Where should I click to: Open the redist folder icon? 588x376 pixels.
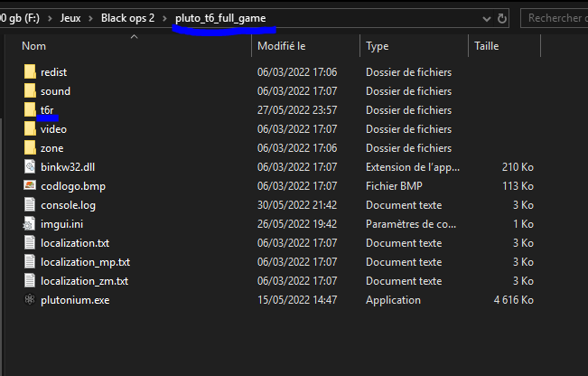(30, 71)
